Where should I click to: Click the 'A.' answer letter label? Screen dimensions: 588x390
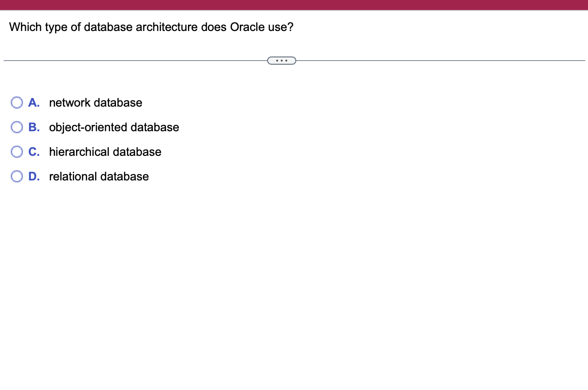tap(34, 103)
